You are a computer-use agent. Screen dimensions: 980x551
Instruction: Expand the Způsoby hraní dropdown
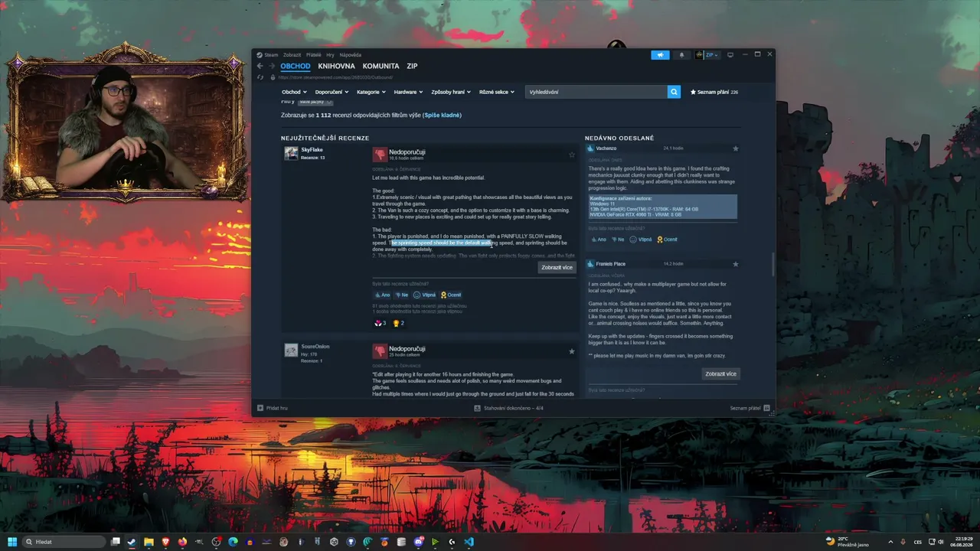[x=451, y=92]
